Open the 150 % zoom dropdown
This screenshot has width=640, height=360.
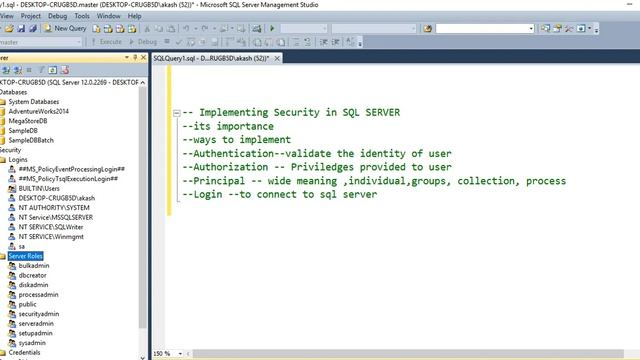click(x=180, y=353)
